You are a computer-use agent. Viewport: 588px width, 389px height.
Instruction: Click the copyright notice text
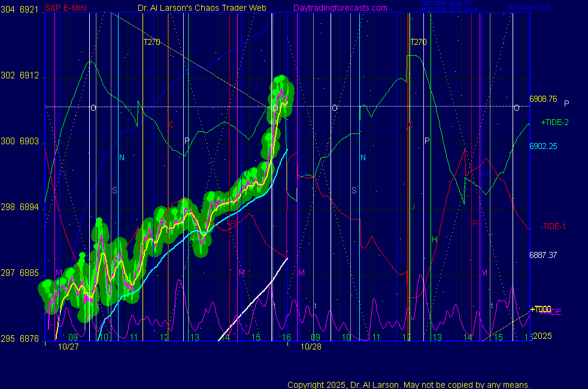(408, 385)
